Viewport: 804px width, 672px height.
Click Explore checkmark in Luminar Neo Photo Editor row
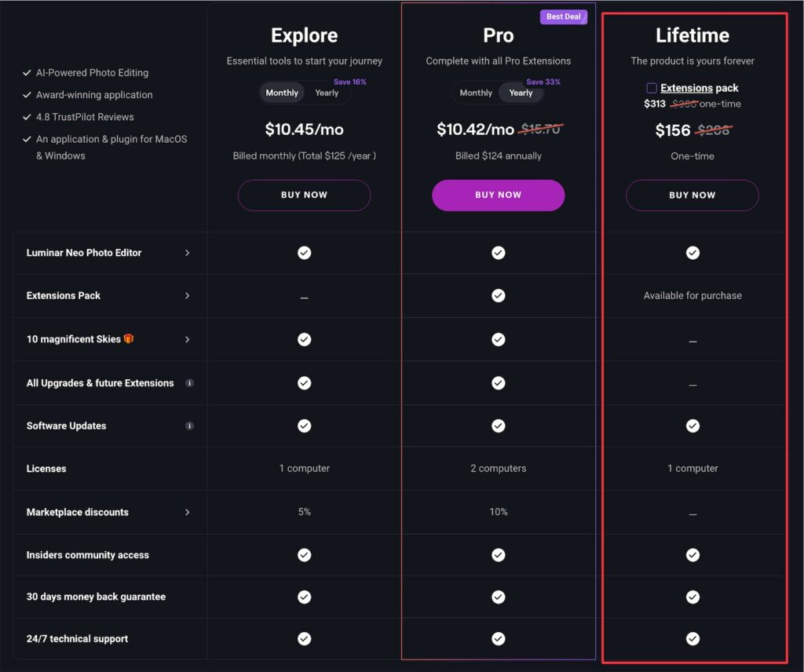point(304,253)
